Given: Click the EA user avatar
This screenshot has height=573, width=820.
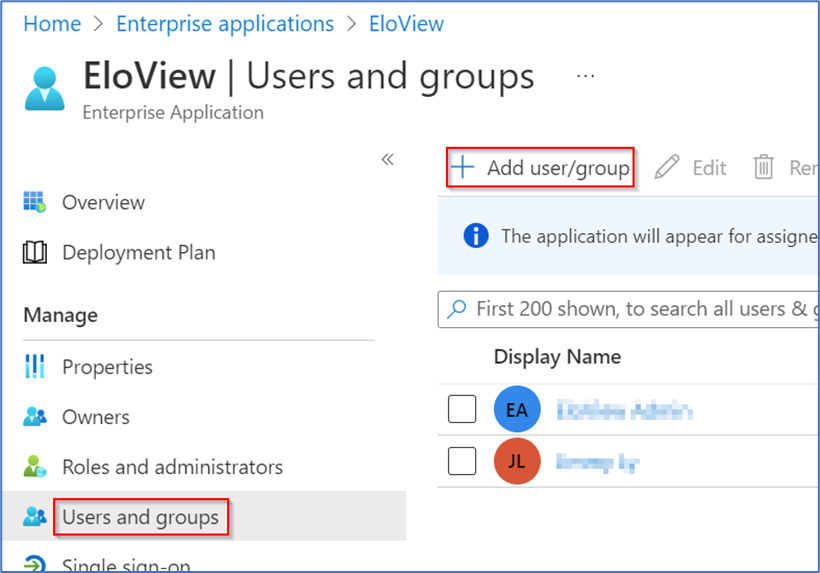Looking at the screenshot, I should (x=517, y=409).
